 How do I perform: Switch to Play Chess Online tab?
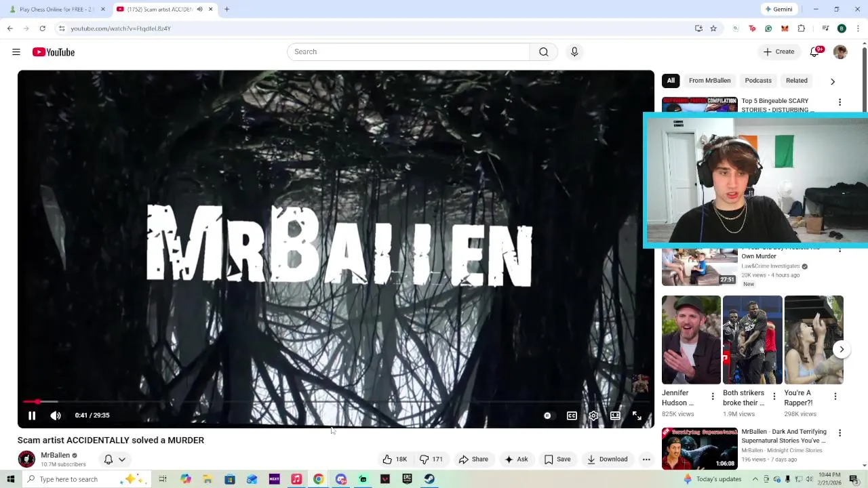[57, 9]
